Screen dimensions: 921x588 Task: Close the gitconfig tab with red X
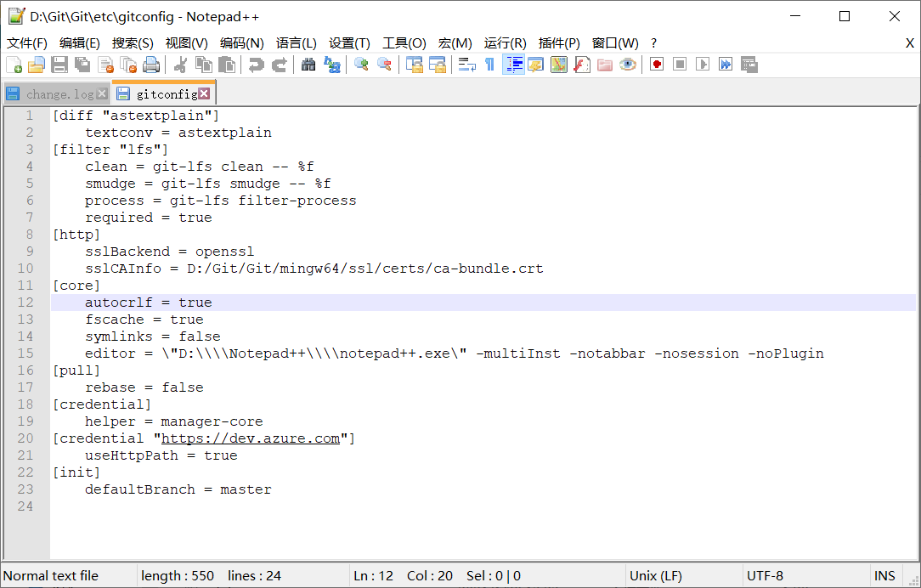(x=204, y=93)
